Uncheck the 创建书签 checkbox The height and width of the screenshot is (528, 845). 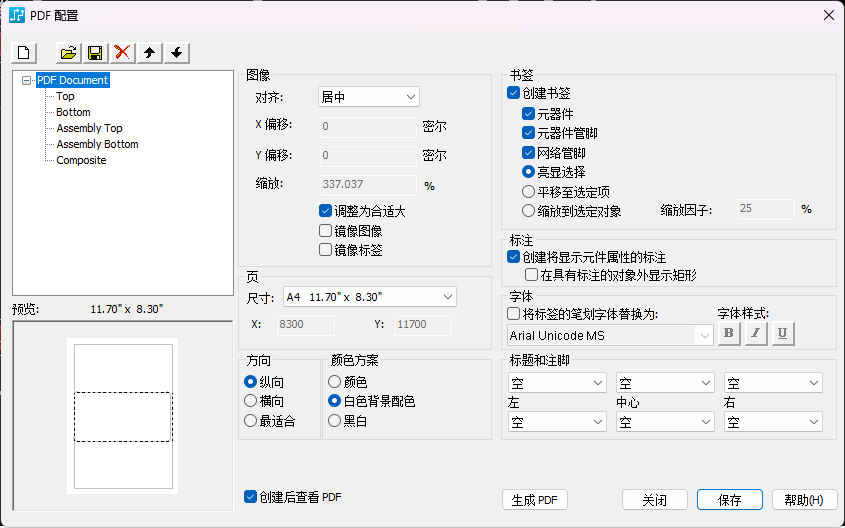pos(514,93)
